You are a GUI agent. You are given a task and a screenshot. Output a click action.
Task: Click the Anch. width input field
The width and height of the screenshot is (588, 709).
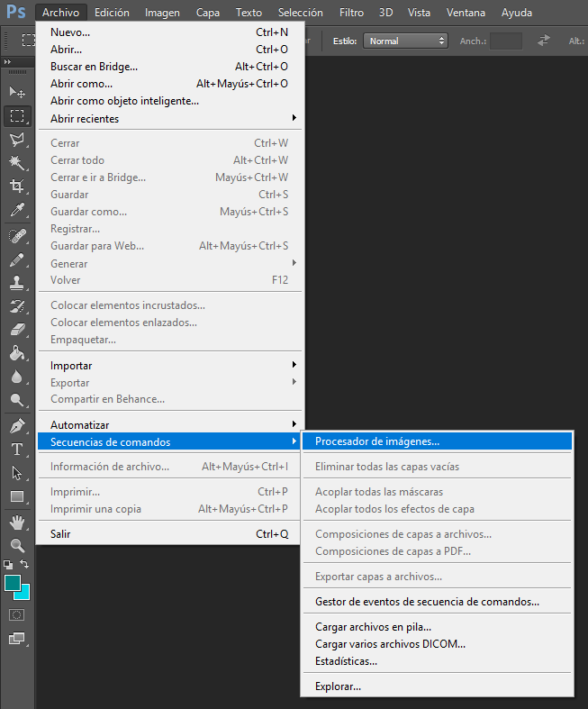[x=506, y=41]
